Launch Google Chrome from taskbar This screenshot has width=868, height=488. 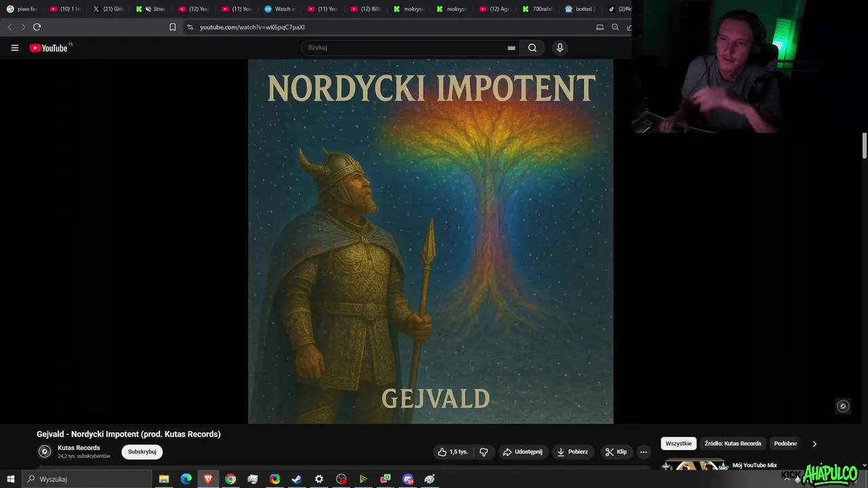click(231, 479)
